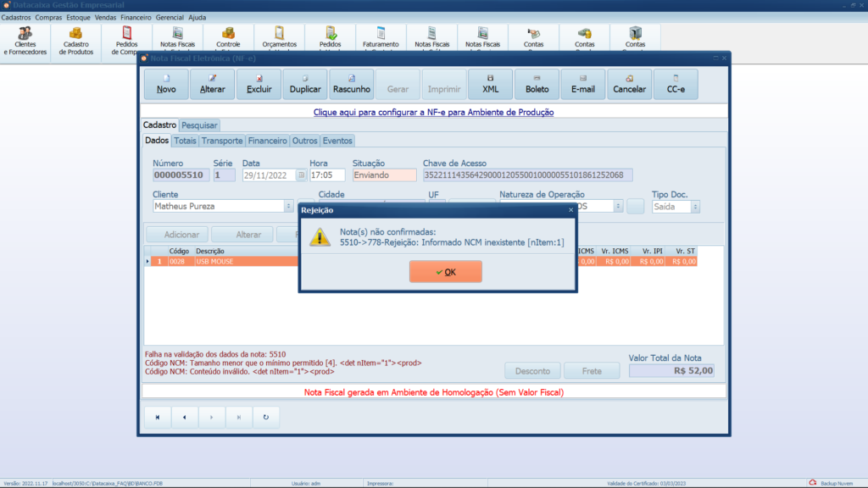This screenshot has height=488, width=868.
Task: Open the Tipo Doc. dropdown
Action: (695, 206)
